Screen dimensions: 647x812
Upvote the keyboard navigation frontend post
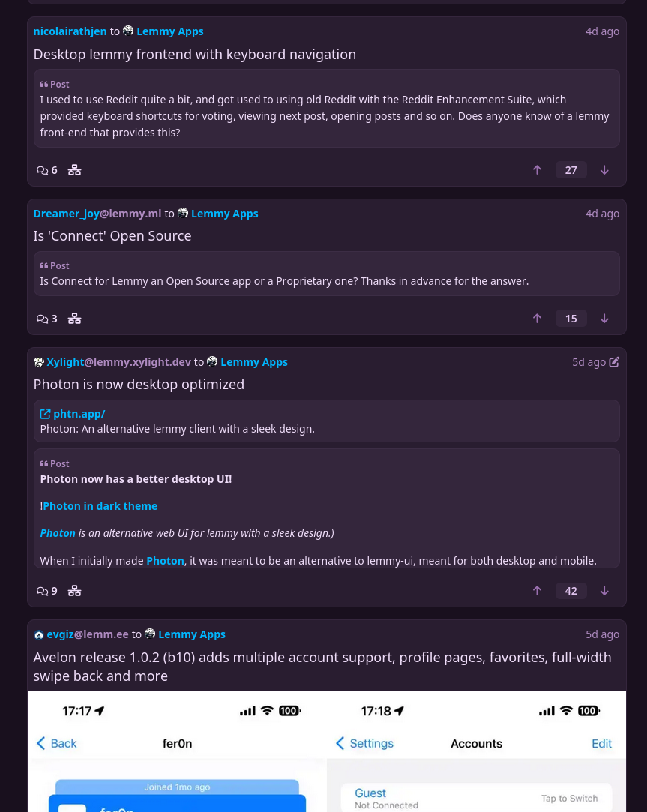point(538,170)
